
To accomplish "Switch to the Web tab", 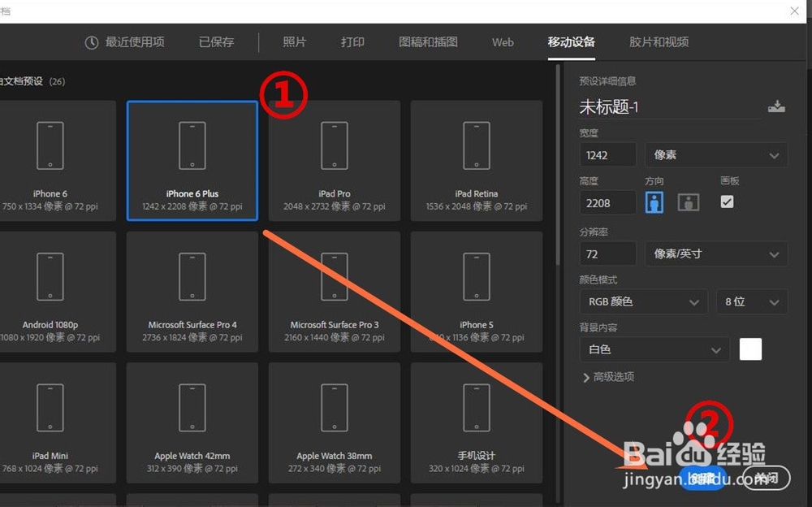I will pyautogui.click(x=503, y=42).
